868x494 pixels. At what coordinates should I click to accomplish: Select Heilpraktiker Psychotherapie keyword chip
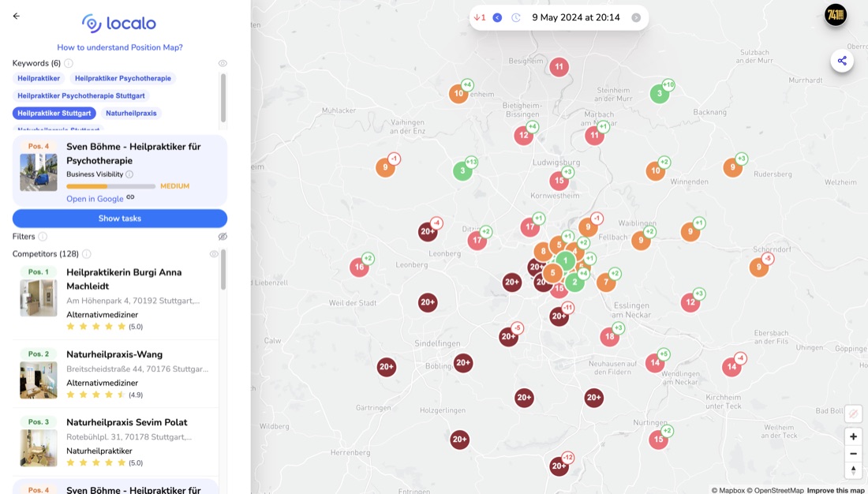[x=123, y=79]
